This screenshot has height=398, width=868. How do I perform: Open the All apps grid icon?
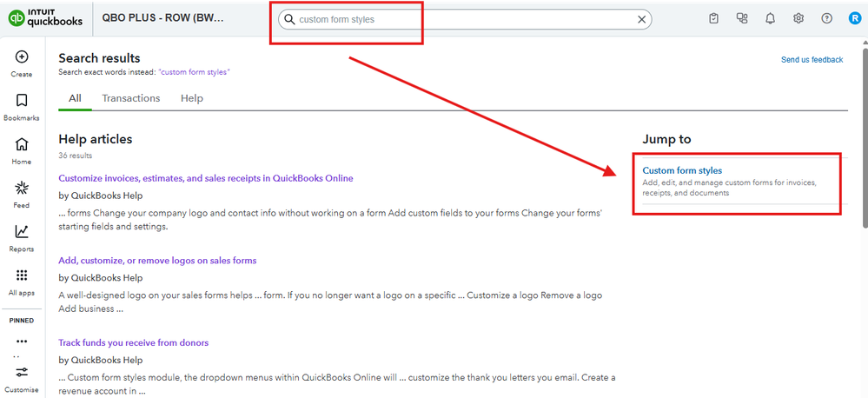coord(21,275)
